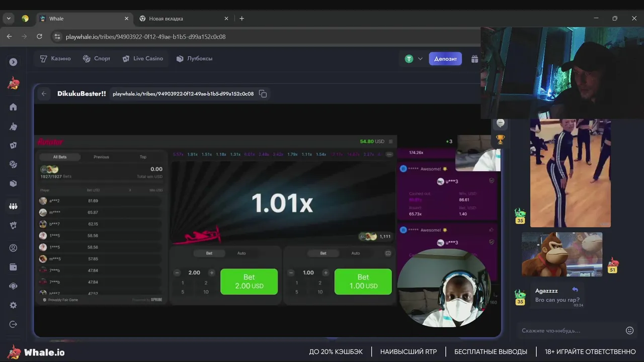Screen dimensions: 644x362
Task: Select the Tribes people icon in the sidebar
Action: point(13,206)
